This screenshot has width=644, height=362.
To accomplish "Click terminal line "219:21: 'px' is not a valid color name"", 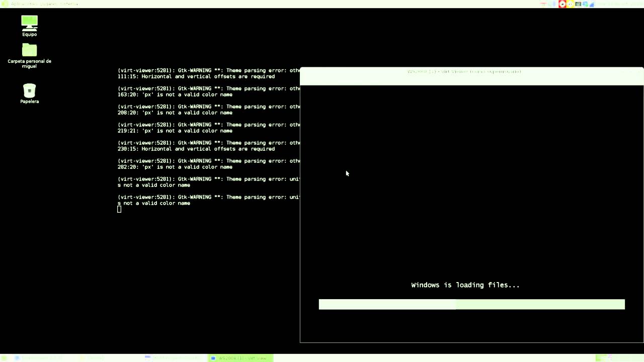I will coord(175,131).
